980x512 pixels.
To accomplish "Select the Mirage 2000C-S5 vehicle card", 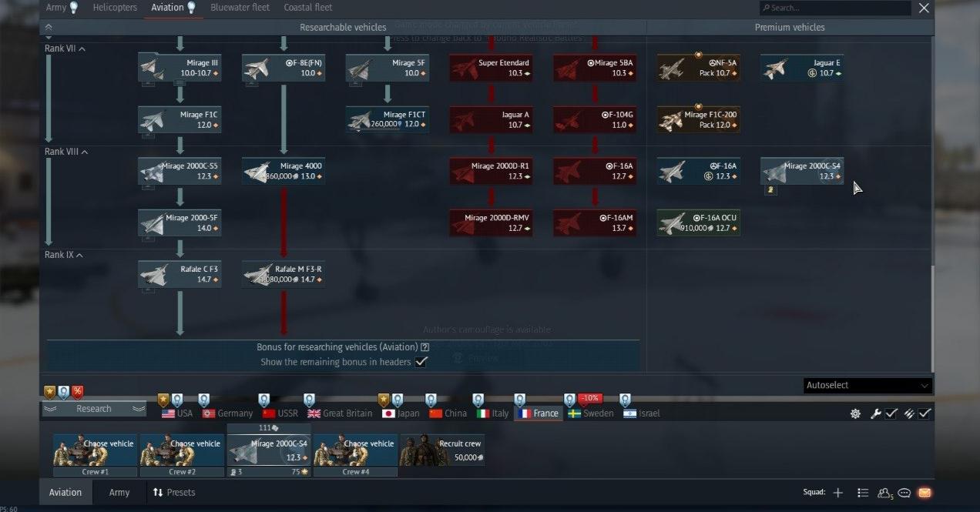I will [x=180, y=171].
